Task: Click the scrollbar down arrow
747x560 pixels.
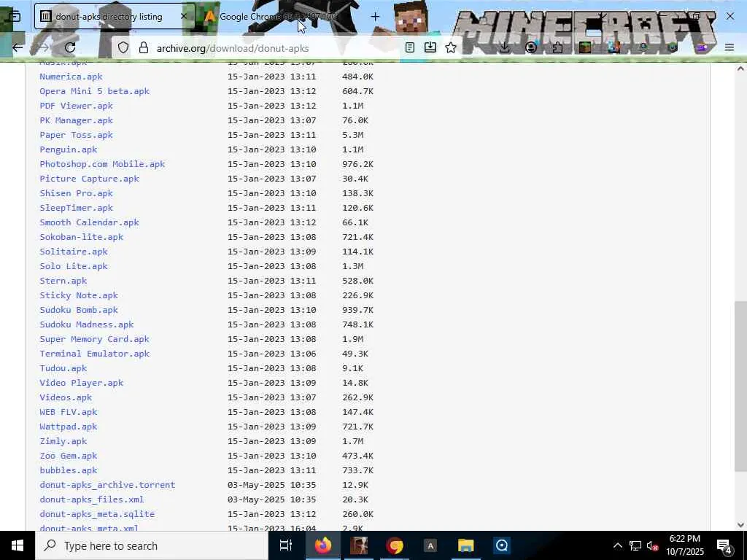Action: 740,524
